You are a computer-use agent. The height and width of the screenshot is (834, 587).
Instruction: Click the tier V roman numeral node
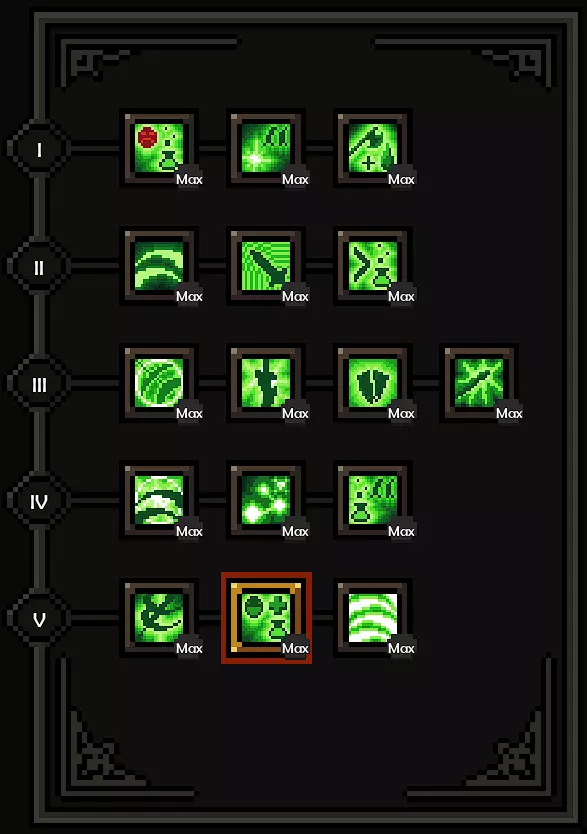tap(39, 619)
